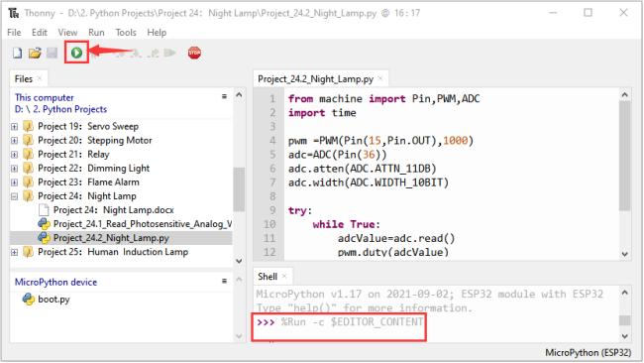Click the Python icon beside boot.py
644x363 pixels.
point(29,299)
